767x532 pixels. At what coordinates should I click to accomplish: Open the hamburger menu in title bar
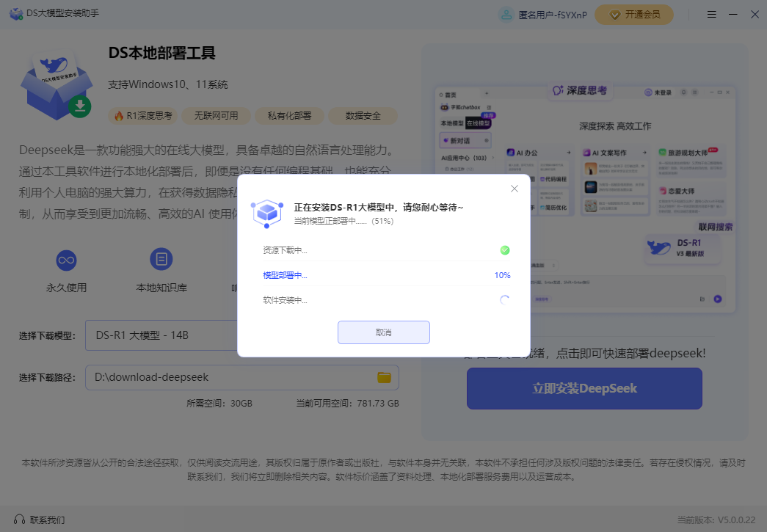[711, 15]
